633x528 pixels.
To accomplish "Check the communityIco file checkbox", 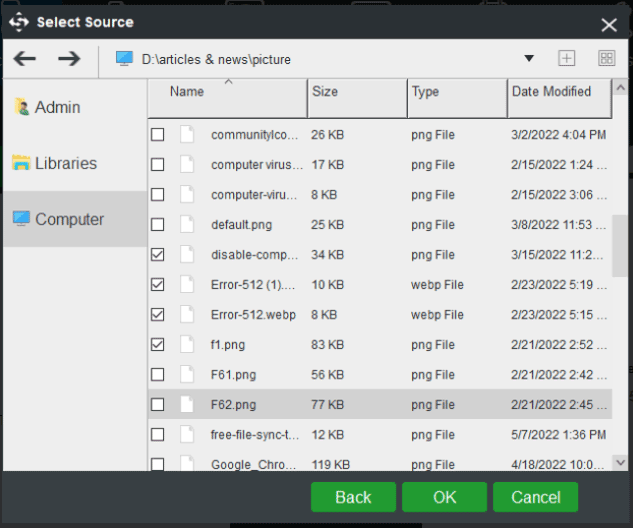I will coord(157,134).
